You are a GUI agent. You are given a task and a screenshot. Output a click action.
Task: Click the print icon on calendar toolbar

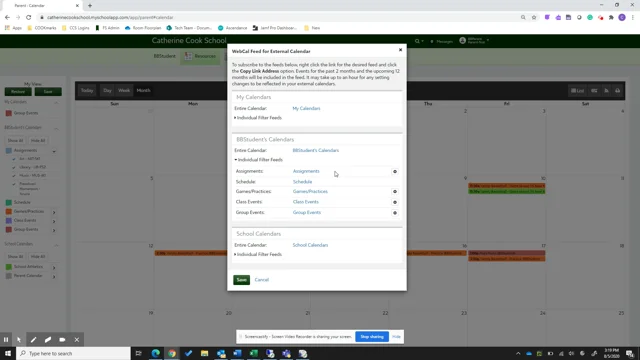click(x=618, y=91)
